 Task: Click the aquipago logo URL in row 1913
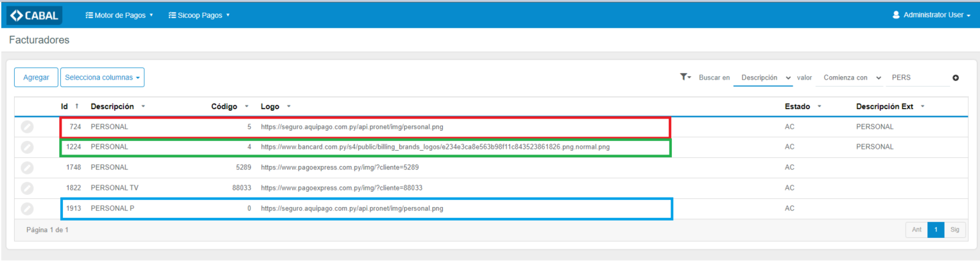click(x=352, y=208)
